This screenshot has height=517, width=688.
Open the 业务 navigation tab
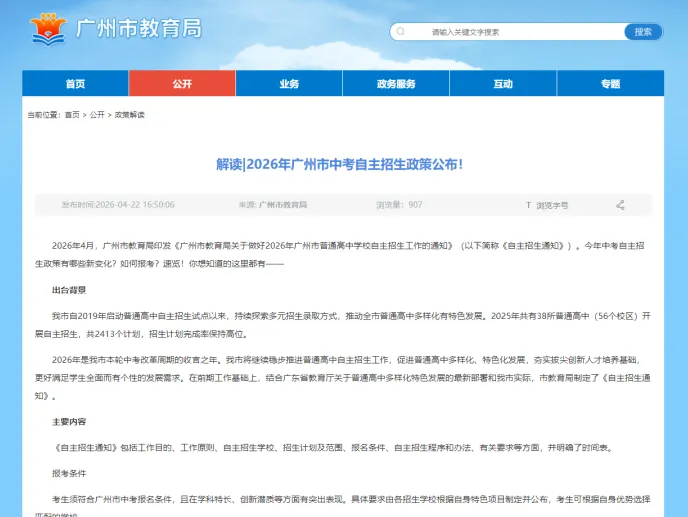(x=289, y=83)
